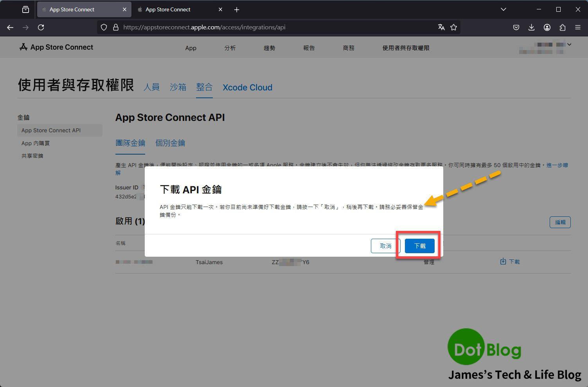Screen dimensions: 588x387
Task: Reload the page with the refresh icon
Action: click(x=41, y=27)
